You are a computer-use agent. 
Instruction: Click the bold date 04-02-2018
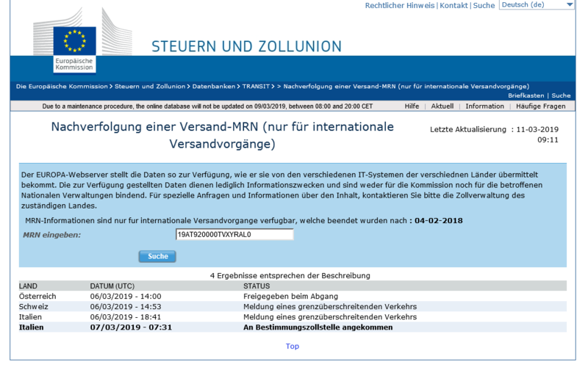click(438, 220)
